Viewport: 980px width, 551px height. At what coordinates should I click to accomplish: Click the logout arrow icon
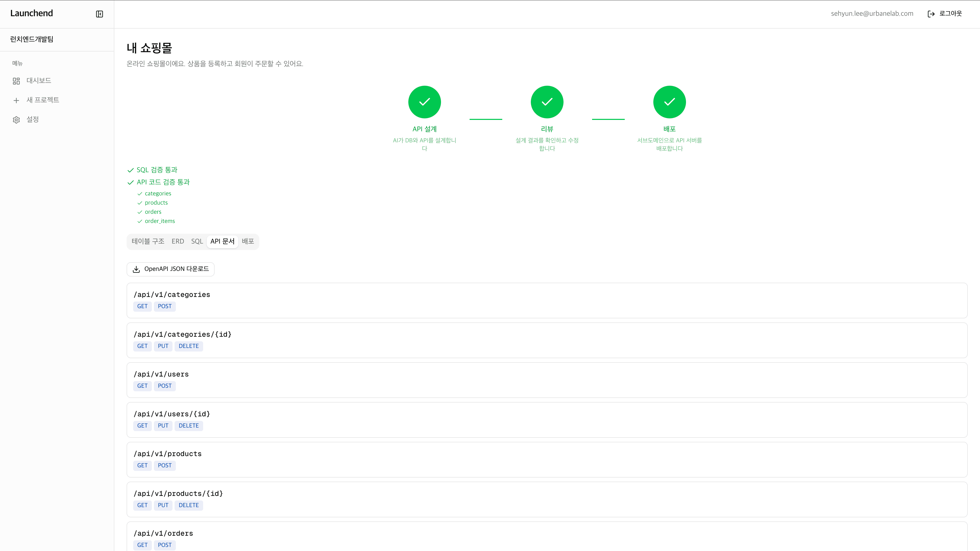931,14
